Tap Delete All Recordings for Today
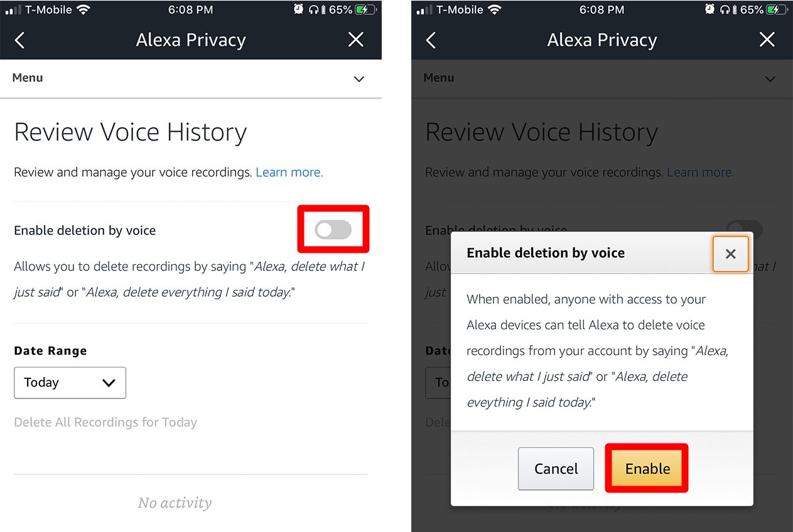This screenshot has width=793, height=532. pos(105,422)
